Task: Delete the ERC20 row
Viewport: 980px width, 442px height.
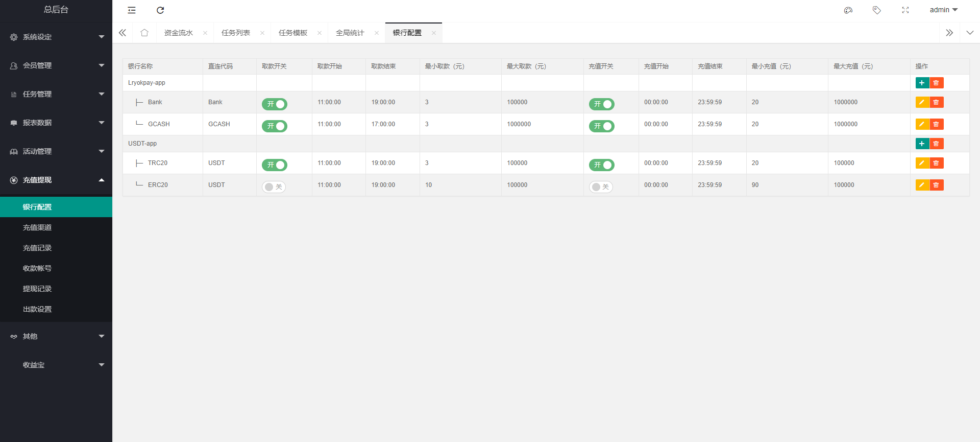Action: (936, 185)
